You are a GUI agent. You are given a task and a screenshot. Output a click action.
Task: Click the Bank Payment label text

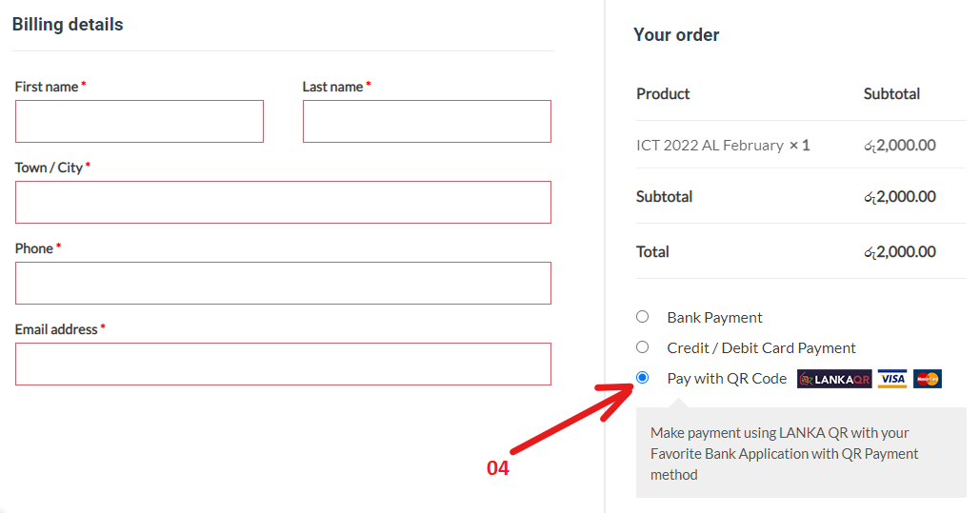[714, 318]
